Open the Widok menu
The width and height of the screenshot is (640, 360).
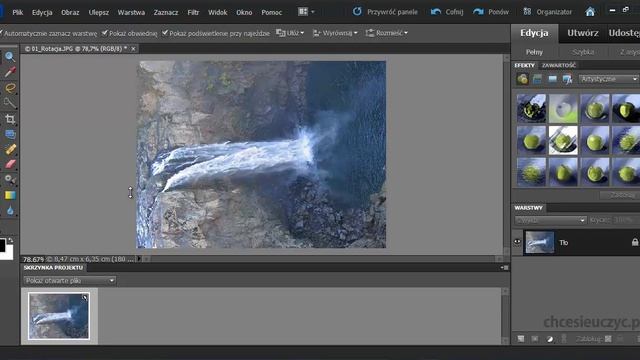pos(218,12)
